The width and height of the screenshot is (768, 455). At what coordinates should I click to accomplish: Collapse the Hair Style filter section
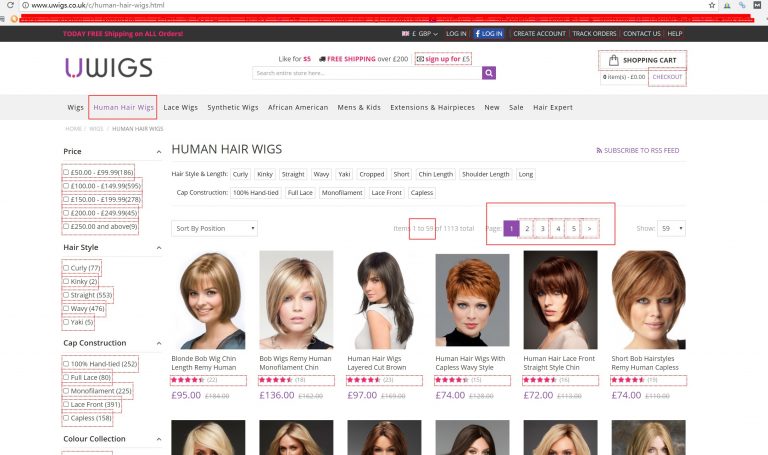point(159,248)
